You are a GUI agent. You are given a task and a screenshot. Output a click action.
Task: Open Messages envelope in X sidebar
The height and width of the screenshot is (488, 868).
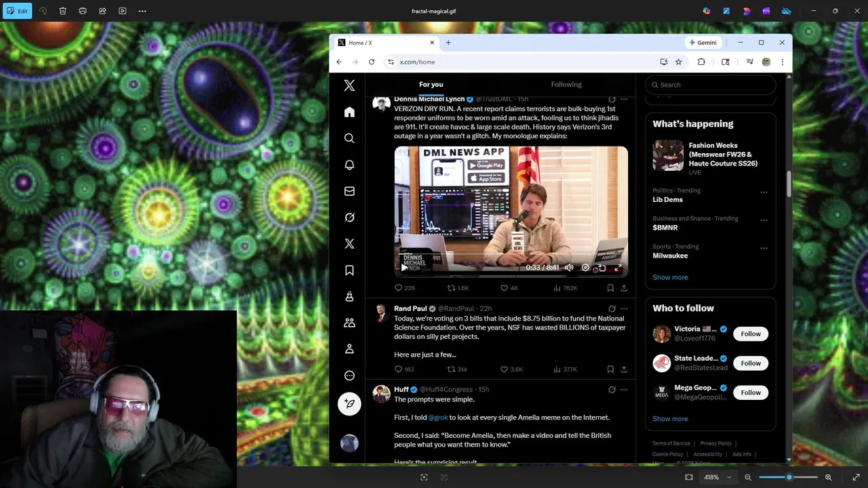coord(349,191)
